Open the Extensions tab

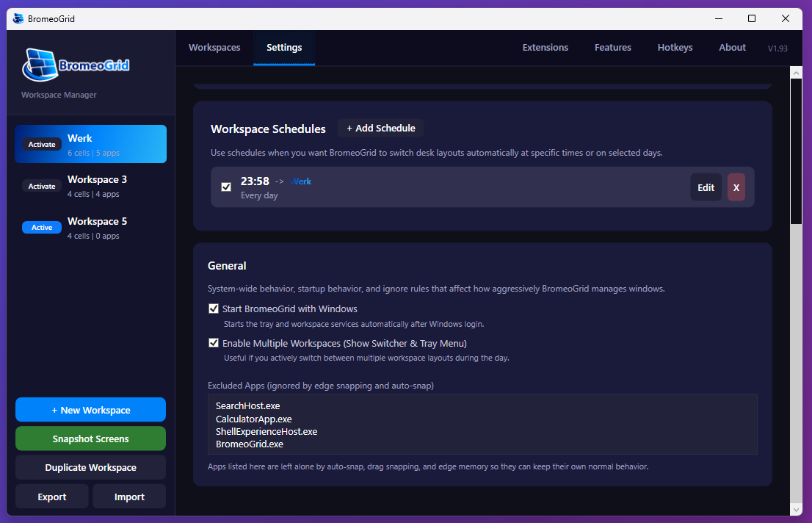pyautogui.click(x=545, y=48)
